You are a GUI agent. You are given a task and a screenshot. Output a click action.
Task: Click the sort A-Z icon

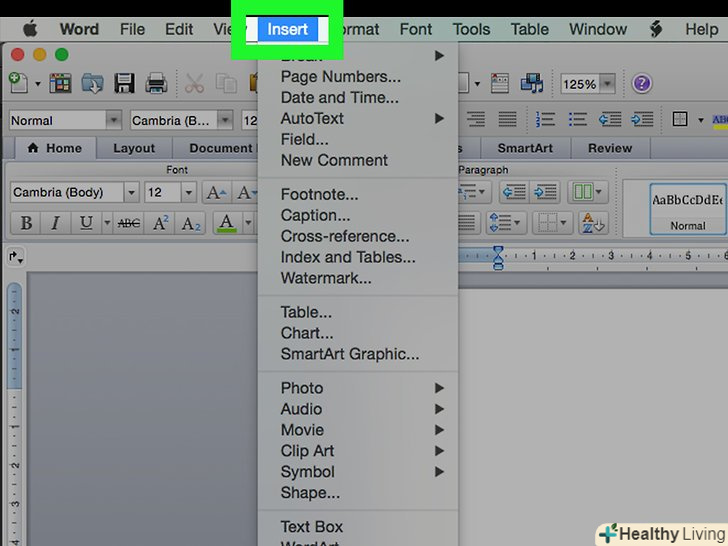(593, 223)
